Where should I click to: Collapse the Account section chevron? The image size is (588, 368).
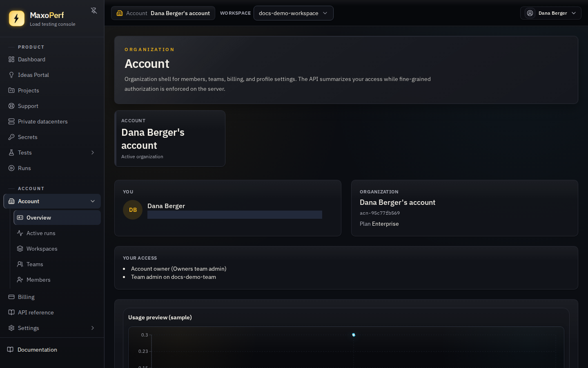click(93, 201)
